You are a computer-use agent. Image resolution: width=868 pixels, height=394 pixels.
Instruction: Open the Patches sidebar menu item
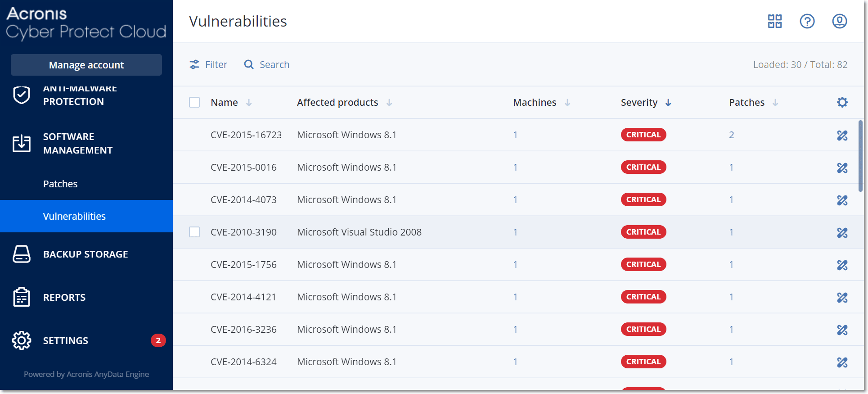60,184
